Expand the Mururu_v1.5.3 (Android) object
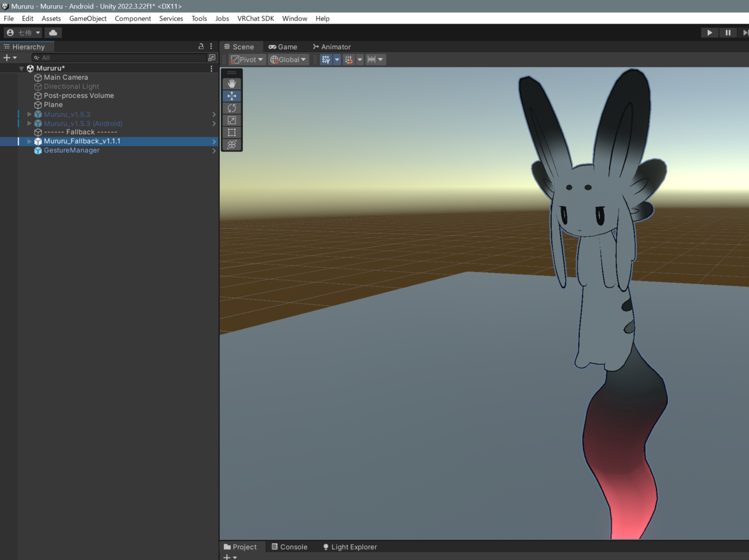Viewport: 749px width, 560px height. (x=29, y=124)
